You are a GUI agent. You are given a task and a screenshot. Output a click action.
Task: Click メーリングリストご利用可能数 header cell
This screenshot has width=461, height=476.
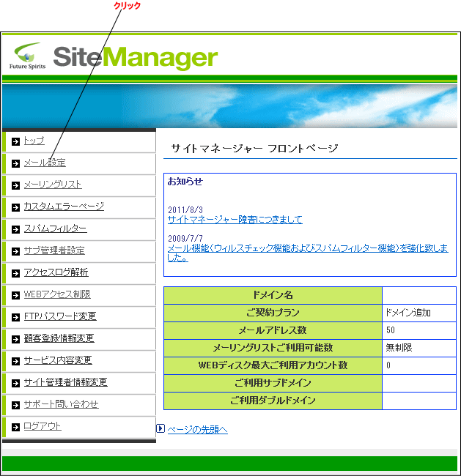pyautogui.click(x=273, y=348)
